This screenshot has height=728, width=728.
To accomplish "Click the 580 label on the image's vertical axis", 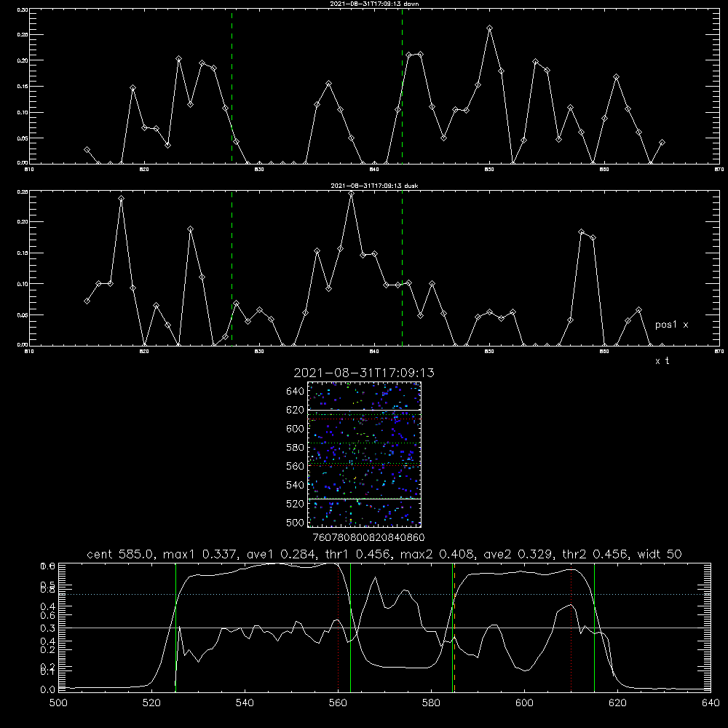I will pos(295,448).
